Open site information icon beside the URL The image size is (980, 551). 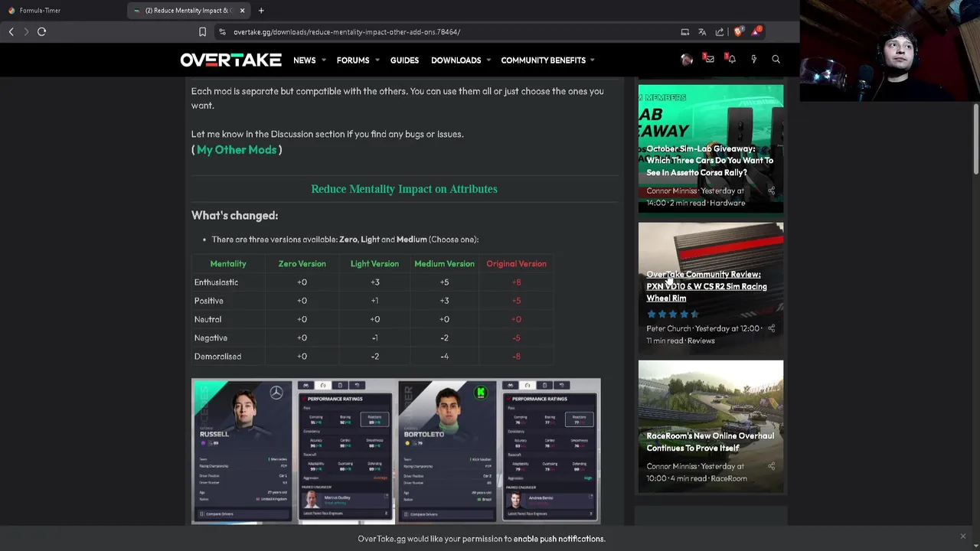click(x=222, y=32)
